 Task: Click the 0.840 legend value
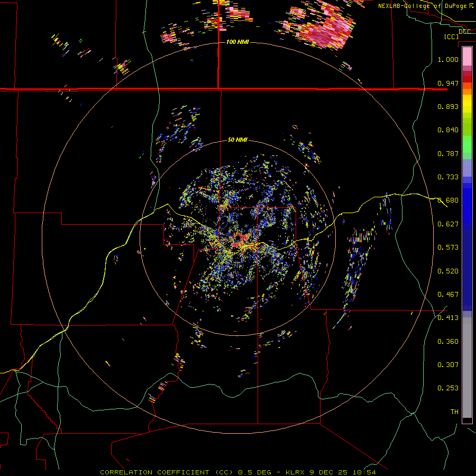pyautogui.click(x=448, y=130)
